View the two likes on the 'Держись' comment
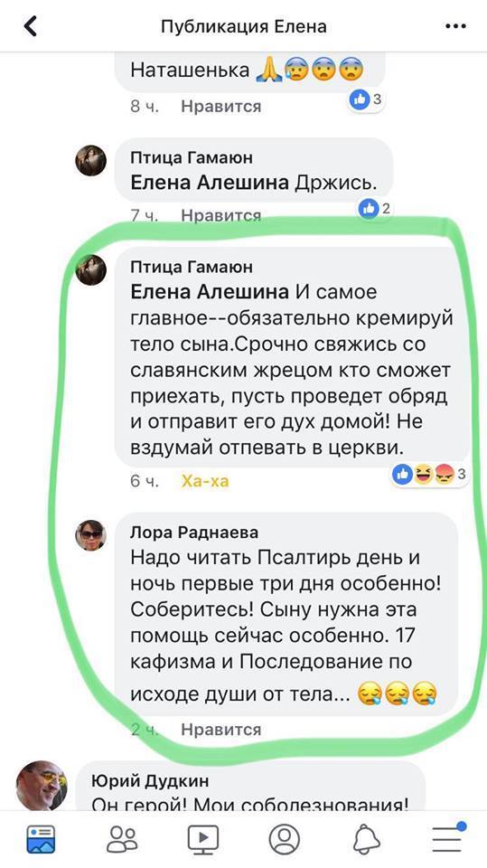Screen dimensions: 487x868 375,209
